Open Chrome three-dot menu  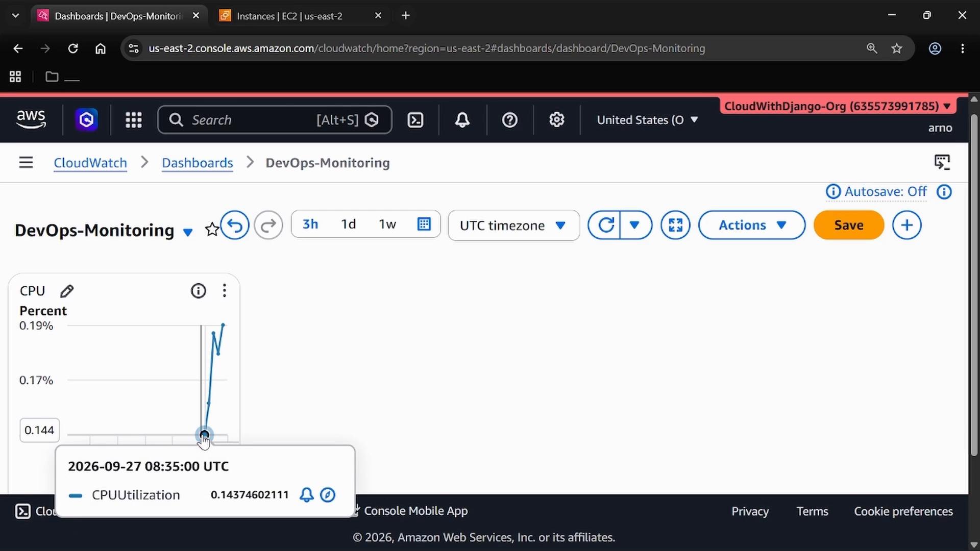[963, 48]
